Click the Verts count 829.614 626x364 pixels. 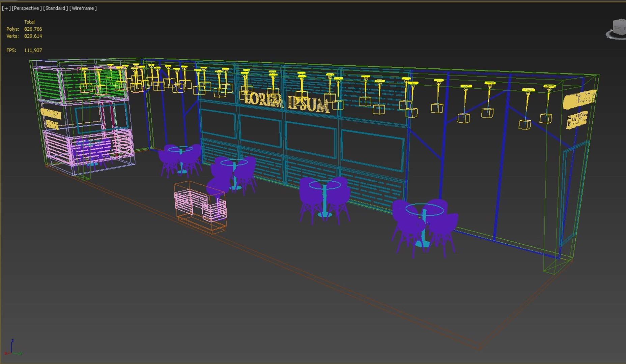click(33, 36)
